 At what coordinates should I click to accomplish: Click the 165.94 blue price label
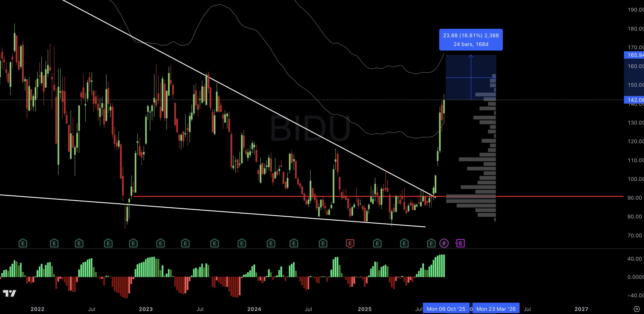634,55
